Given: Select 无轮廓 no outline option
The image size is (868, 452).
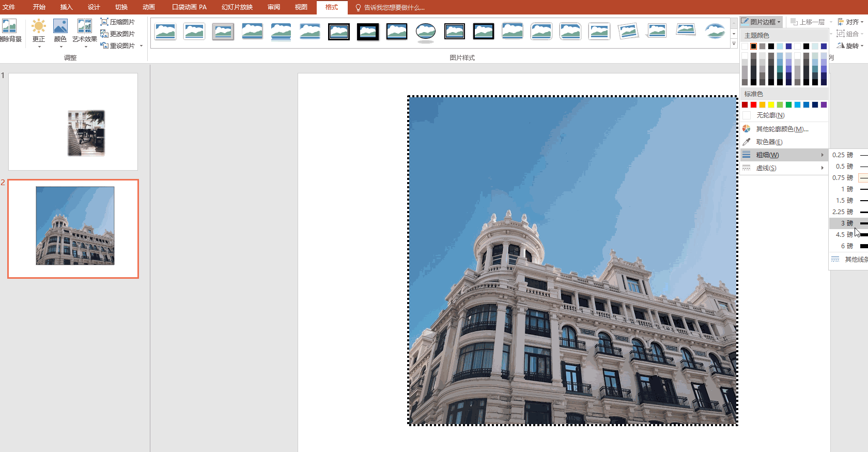Looking at the screenshot, I should [770, 115].
